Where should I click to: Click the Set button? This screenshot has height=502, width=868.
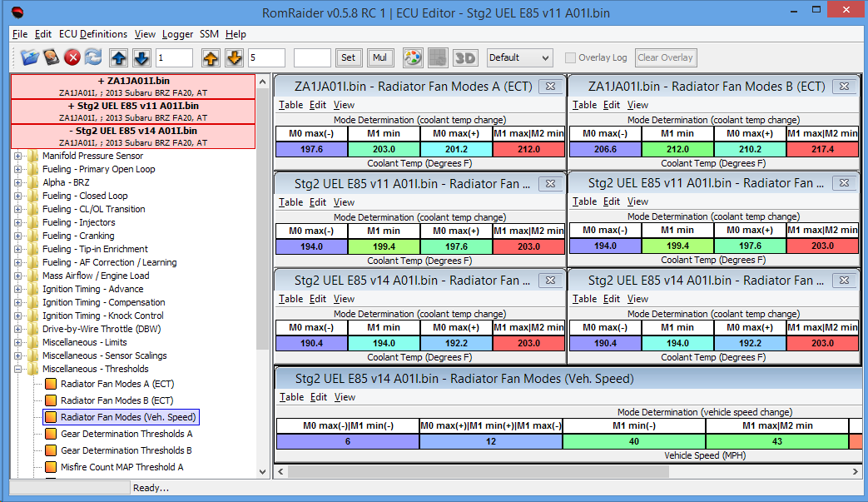[348, 57]
